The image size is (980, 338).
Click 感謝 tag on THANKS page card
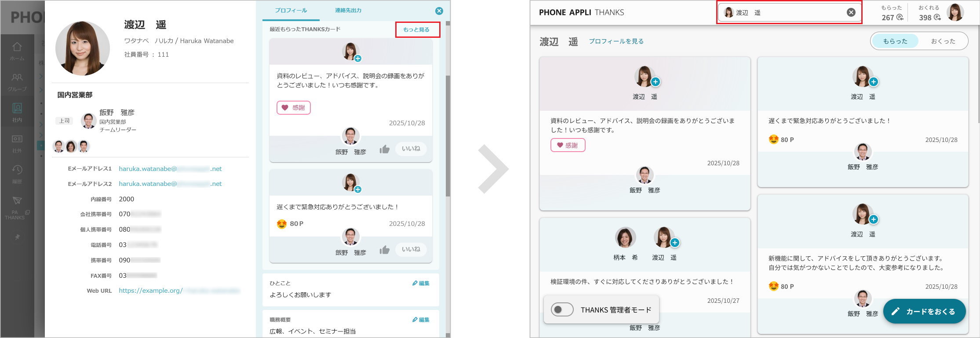[x=568, y=145]
